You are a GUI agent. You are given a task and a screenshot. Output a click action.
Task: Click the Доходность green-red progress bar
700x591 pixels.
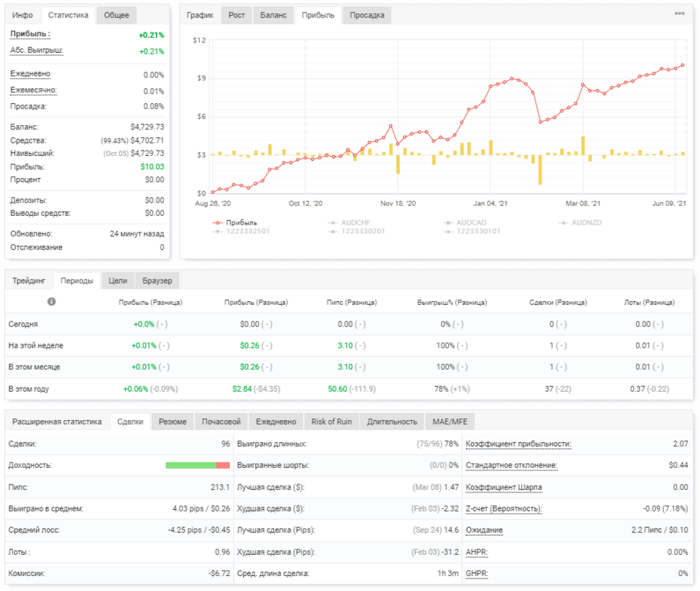coord(198,466)
